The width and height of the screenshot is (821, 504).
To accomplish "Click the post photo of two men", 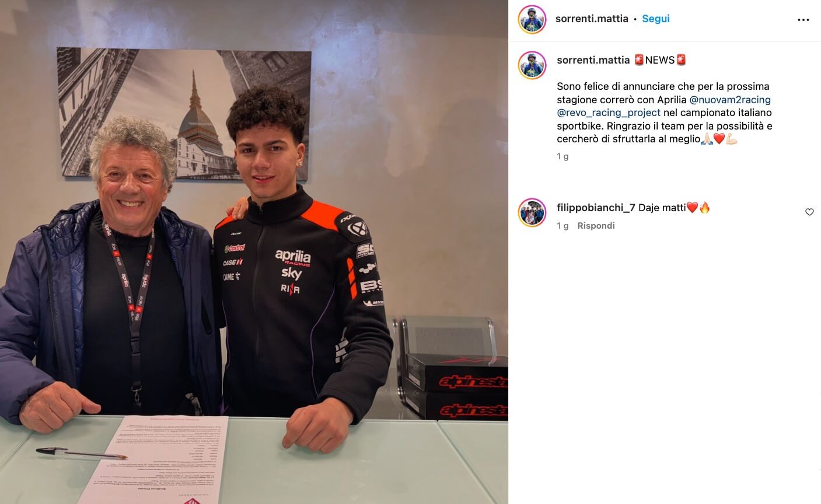I will [254, 252].
